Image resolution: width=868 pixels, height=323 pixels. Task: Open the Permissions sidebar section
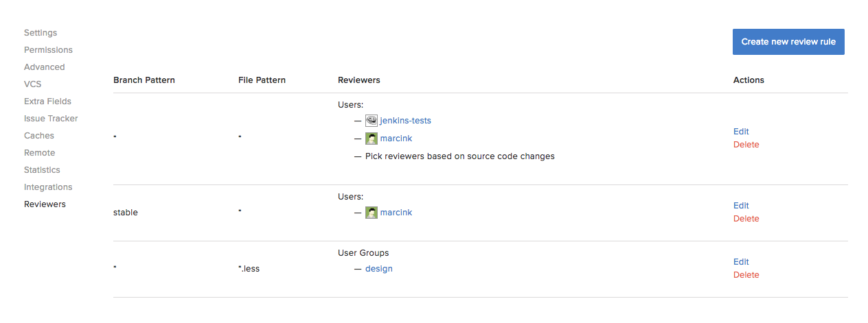pyautogui.click(x=48, y=50)
